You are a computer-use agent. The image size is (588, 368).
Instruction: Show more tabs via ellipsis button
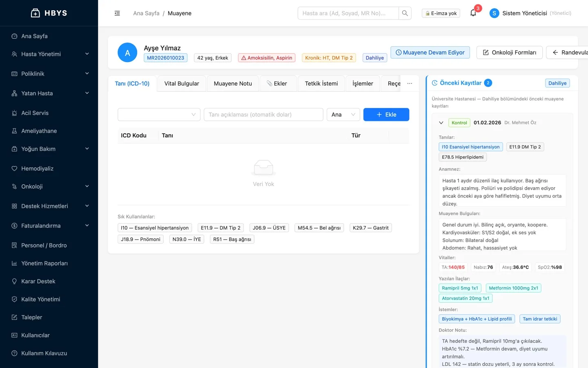(x=410, y=83)
